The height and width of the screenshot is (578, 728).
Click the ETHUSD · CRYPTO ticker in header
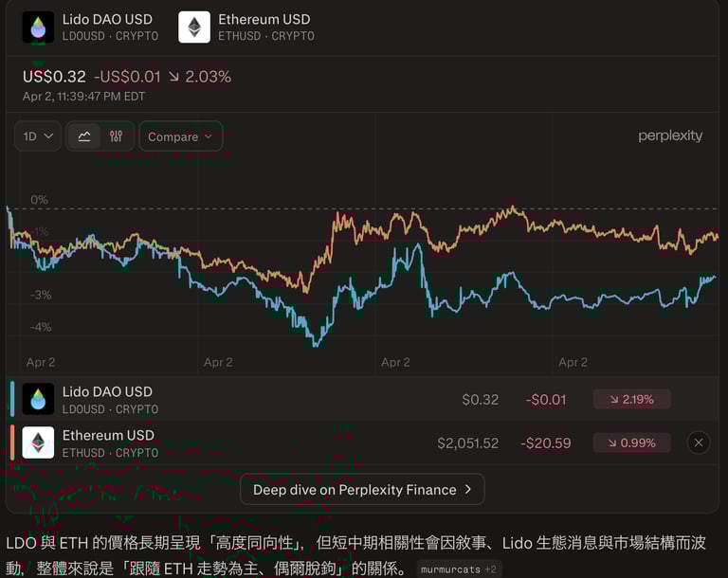[266, 36]
